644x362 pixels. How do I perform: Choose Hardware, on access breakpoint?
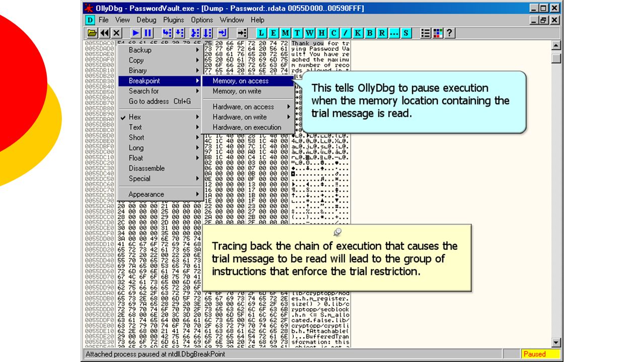[248, 107]
